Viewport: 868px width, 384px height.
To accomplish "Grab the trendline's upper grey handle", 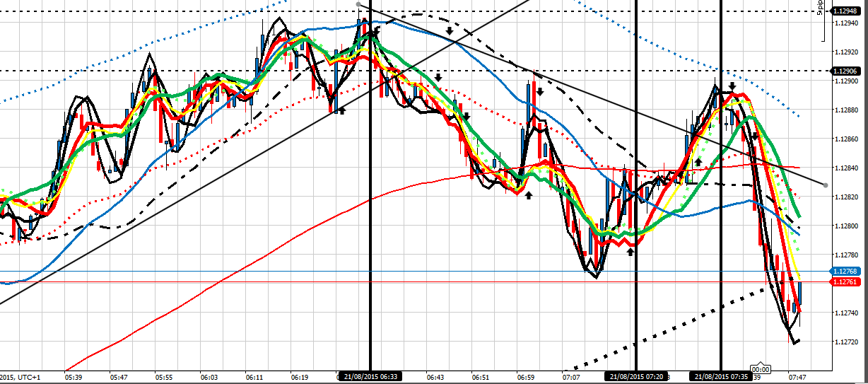I will 359,5.
